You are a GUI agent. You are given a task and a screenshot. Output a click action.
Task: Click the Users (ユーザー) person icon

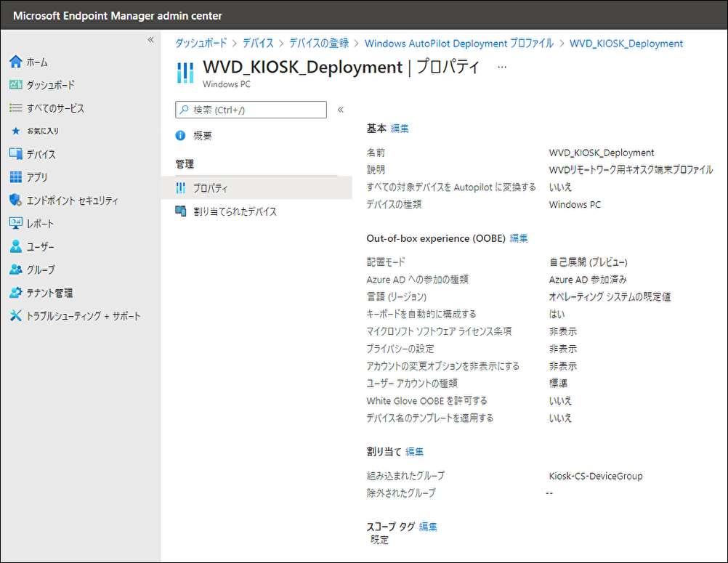(x=16, y=246)
